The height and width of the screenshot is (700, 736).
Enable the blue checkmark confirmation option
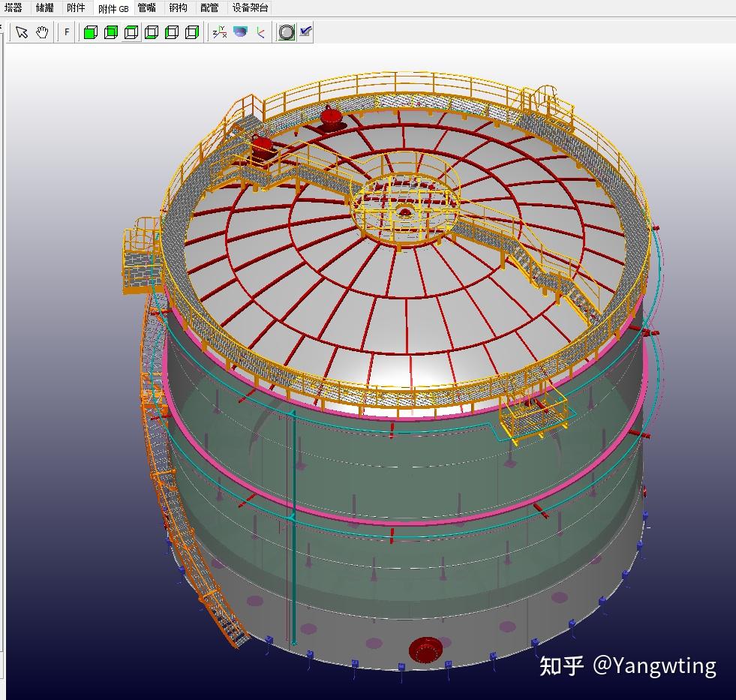pos(305,32)
